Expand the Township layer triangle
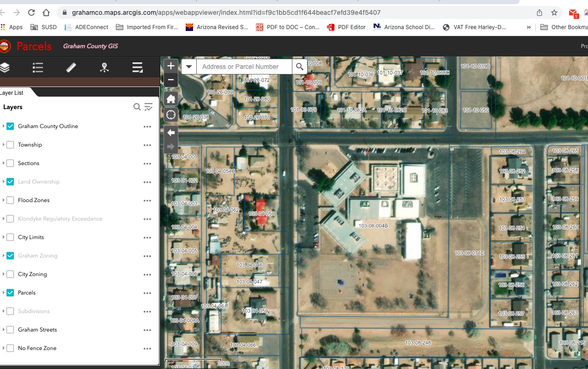 [x=3, y=145]
